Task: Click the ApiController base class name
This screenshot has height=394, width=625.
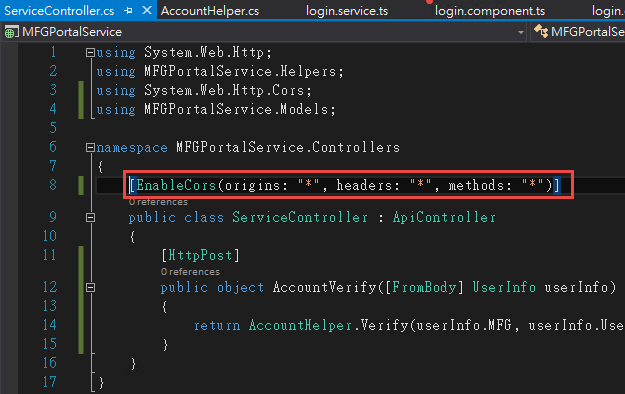Action: (444, 217)
